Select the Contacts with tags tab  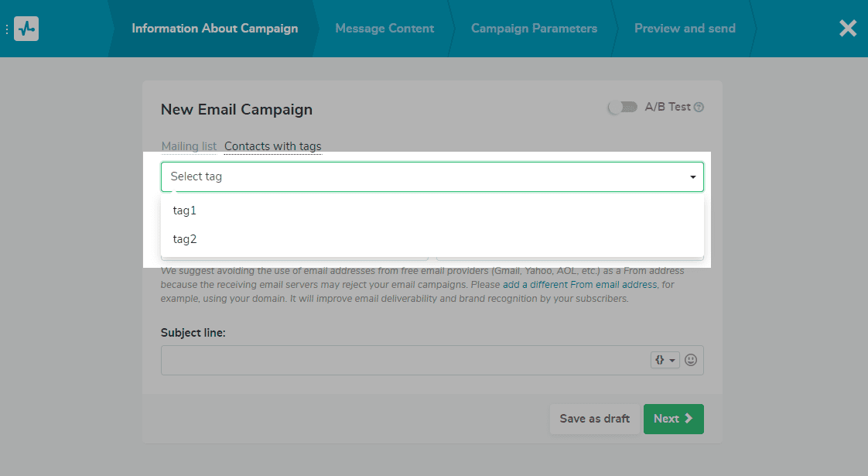pos(272,146)
